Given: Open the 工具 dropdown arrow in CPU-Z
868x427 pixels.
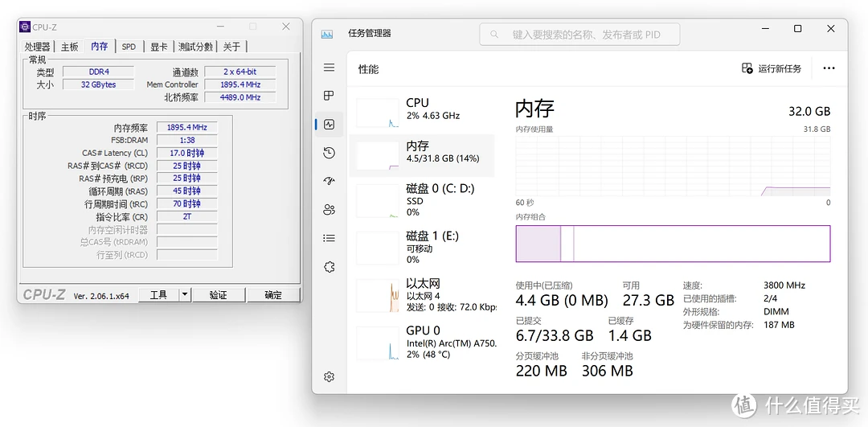Looking at the screenshot, I should coord(185,295).
